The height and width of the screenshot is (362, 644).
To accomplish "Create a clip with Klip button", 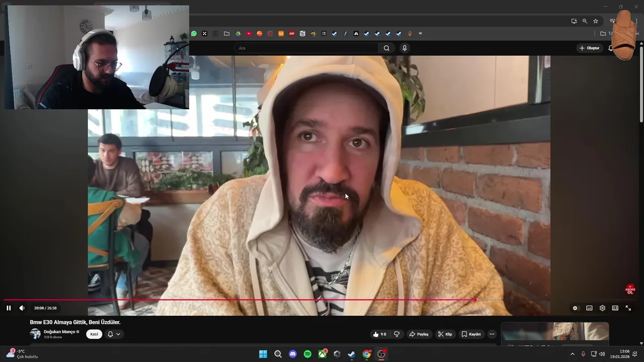I will click(x=445, y=334).
